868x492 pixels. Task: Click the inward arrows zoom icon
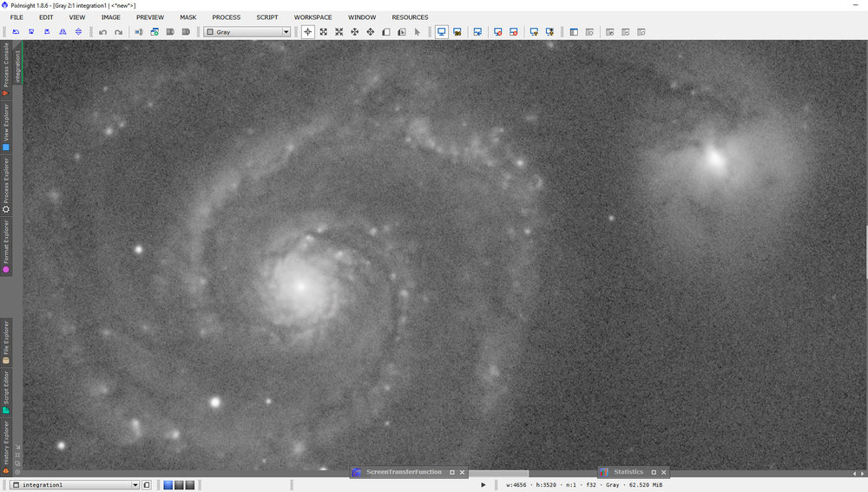point(339,32)
